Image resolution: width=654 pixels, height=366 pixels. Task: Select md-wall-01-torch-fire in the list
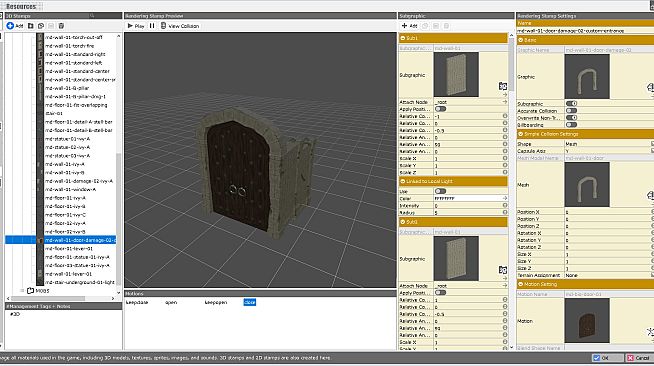click(69, 46)
